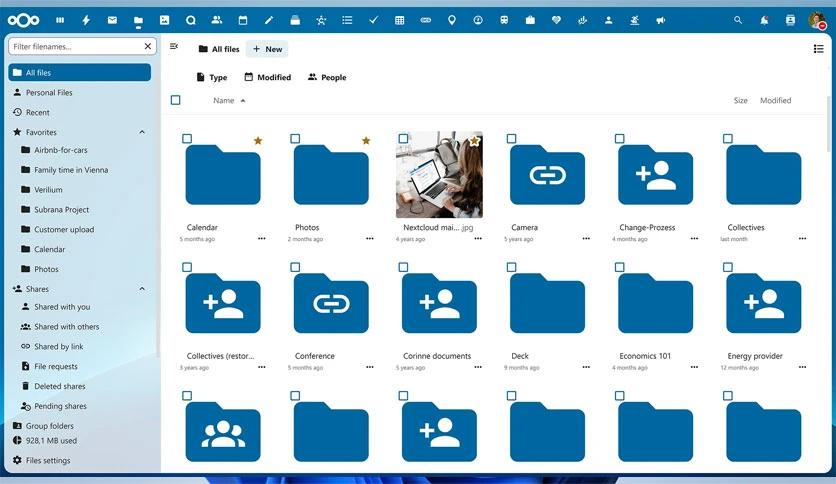Open the Calendar app icon in top bar
Image resolution: width=836 pixels, height=484 pixels.
pyautogui.click(x=243, y=20)
